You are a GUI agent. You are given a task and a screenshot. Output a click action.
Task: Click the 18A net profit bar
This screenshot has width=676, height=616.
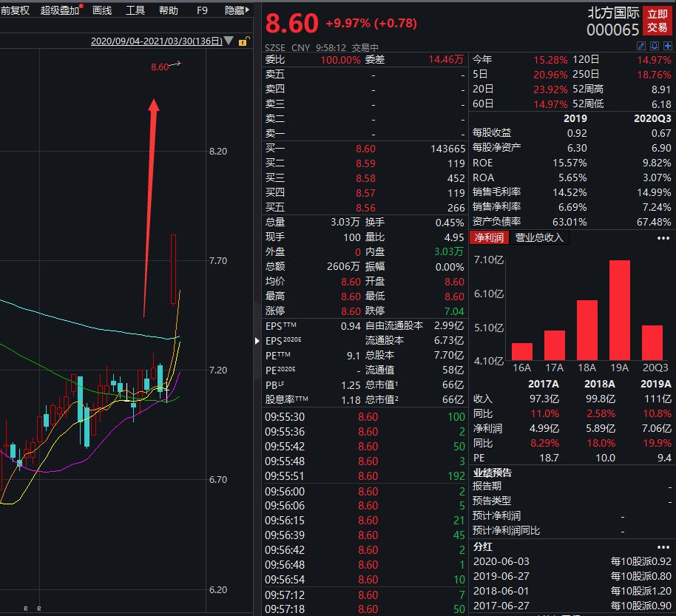click(x=587, y=331)
